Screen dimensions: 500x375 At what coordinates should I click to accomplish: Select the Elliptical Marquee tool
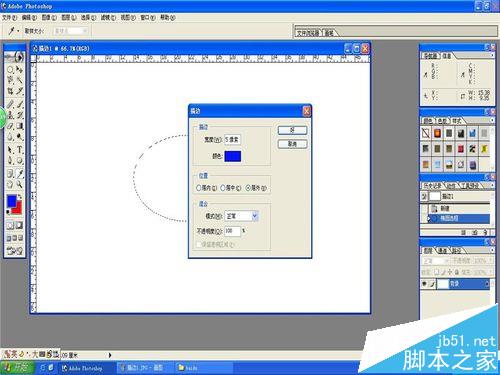coord(10,70)
